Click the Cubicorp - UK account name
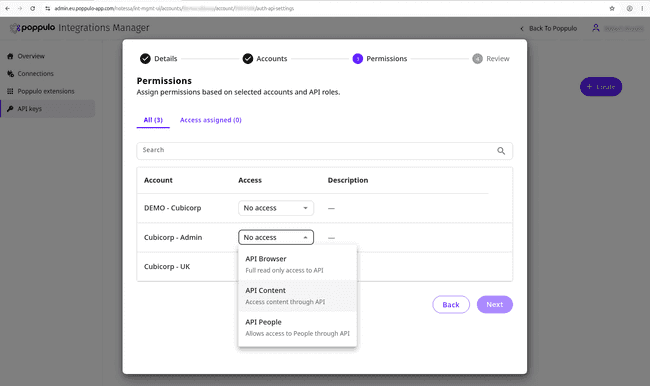The image size is (650, 386). point(167,266)
